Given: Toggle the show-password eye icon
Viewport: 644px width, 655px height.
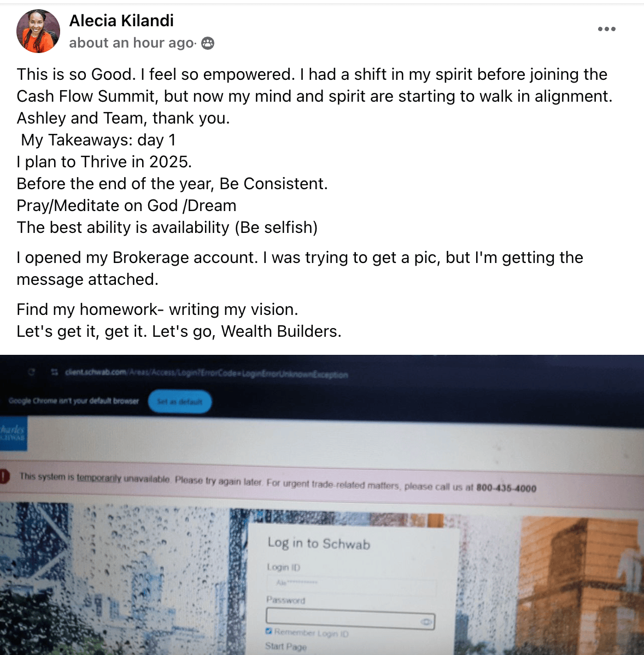Looking at the screenshot, I should pyautogui.click(x=425, y=622).
